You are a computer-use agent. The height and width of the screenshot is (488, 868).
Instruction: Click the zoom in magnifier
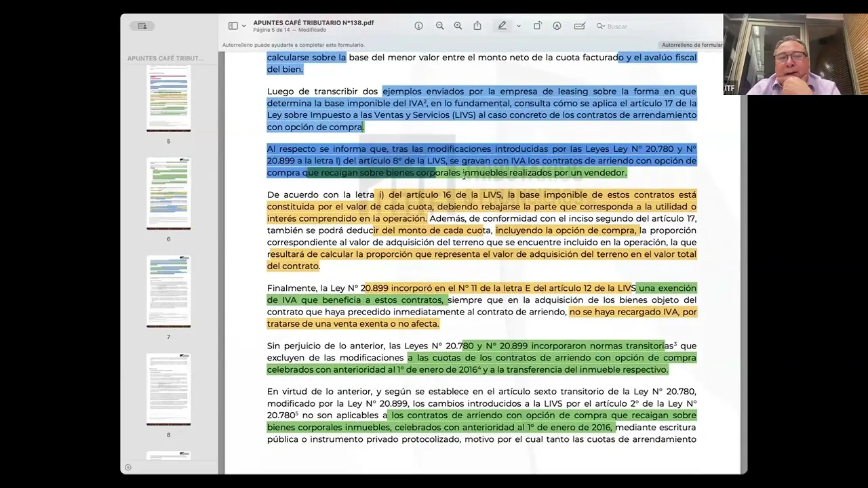point(458,26)
